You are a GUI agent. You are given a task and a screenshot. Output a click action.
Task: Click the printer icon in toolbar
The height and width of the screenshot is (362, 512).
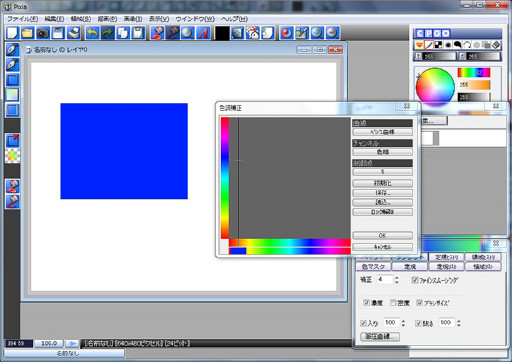pos(73,33)
